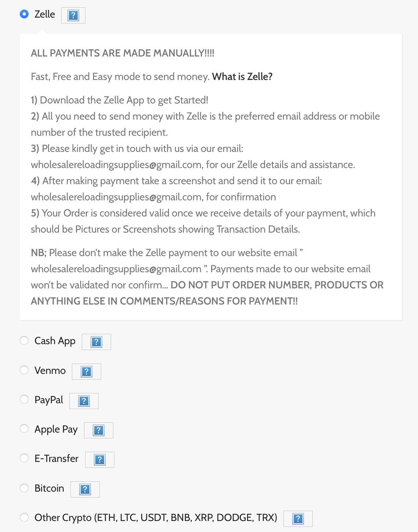The image size is (418, 532).
Task: Open the E-Transfer question mark icon
Action: (99, 460)
